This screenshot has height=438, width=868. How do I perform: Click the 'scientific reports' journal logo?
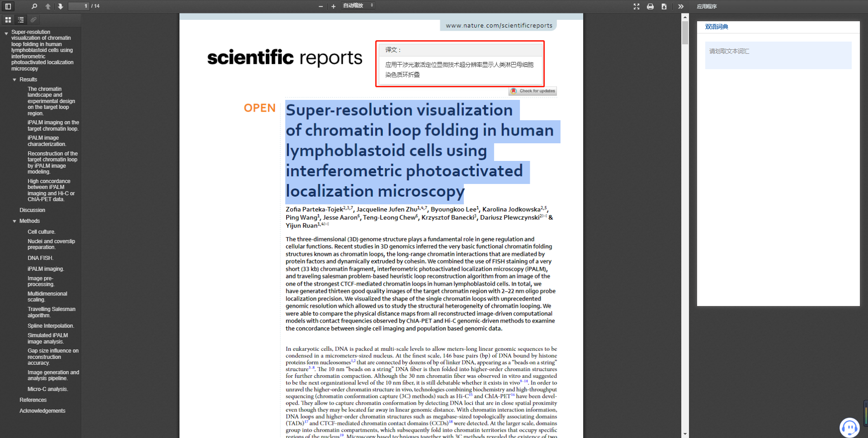pyautogui.click(x=285, y=58)
